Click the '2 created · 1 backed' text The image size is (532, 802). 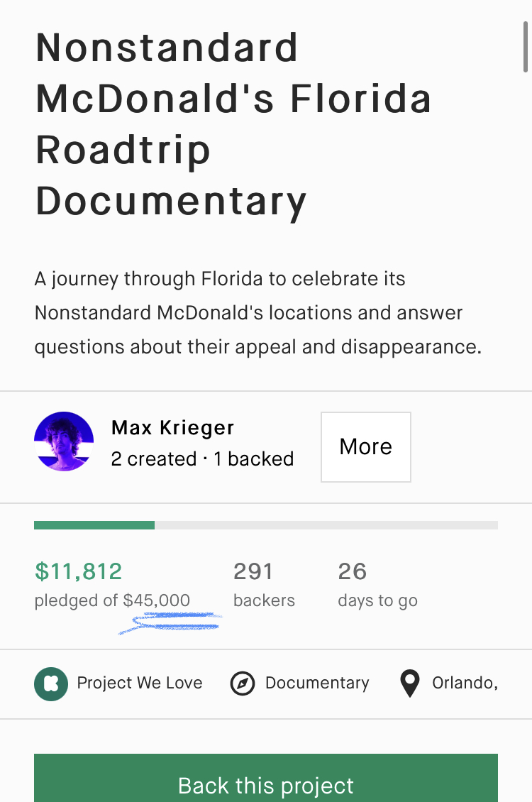[202, 458]
